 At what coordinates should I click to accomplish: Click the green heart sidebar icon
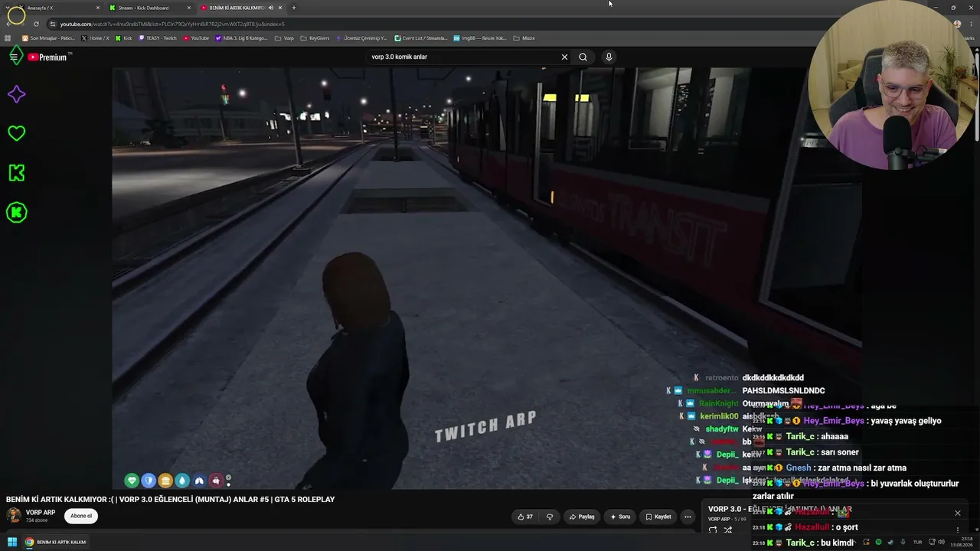coord(16,133)
